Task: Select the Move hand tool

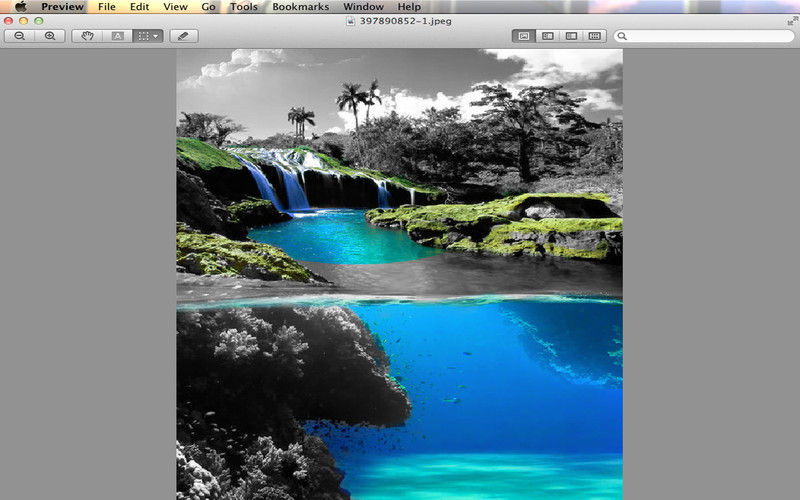Action: click(87, 36)
